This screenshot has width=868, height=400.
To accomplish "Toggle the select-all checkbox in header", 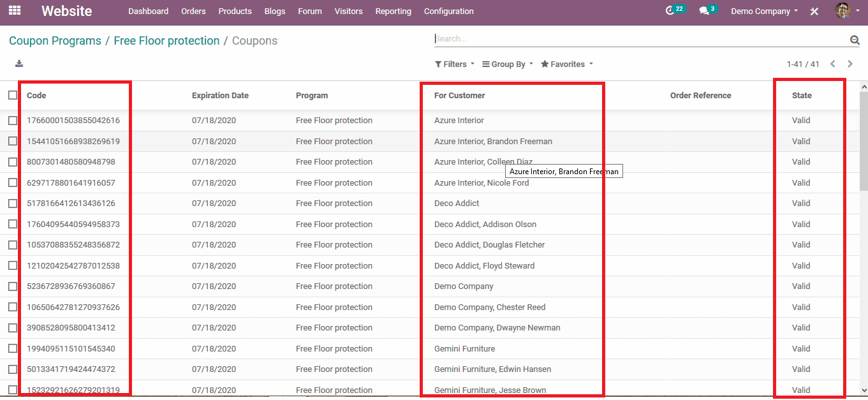I will [13, 95].
